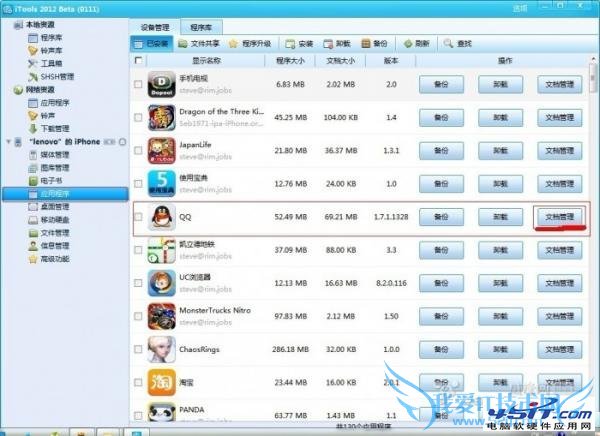The width and height of the screenshot is (600, 436).
Task: Select the PANDA app icon
Action: (x=161, y=412)
